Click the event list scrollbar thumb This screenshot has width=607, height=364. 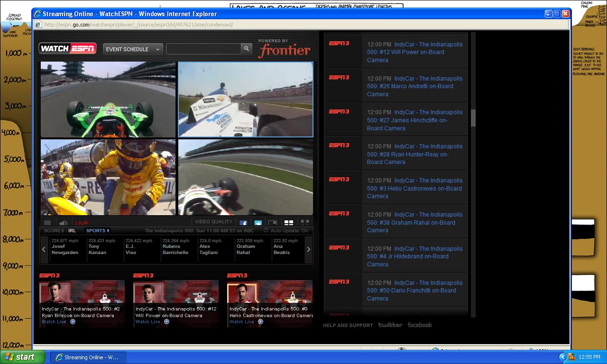click(x=473, y=118)
